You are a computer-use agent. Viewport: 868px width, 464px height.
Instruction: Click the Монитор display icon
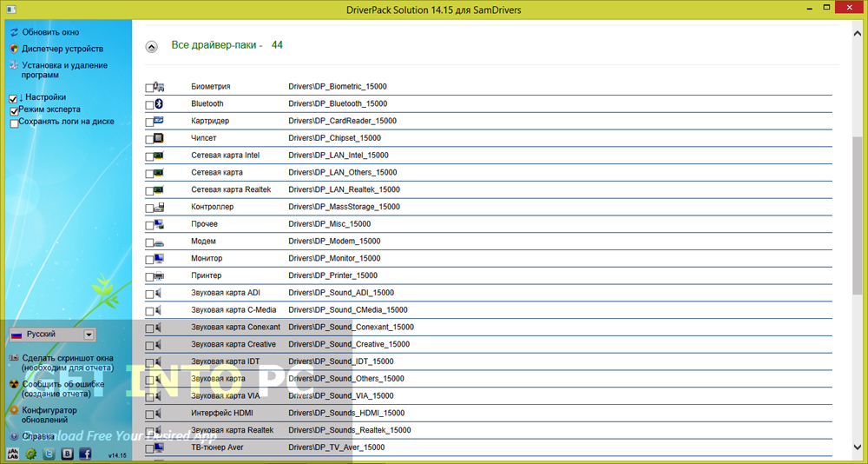[x=159, y=258]
